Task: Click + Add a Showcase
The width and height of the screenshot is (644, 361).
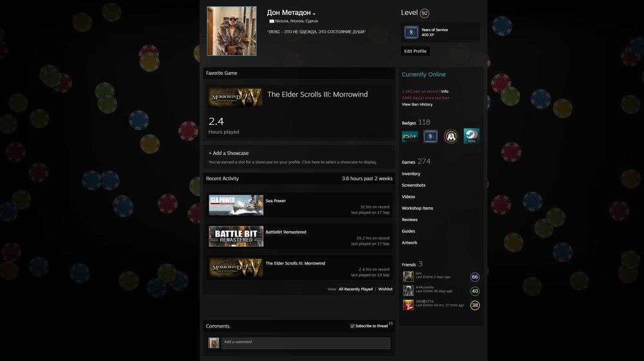Action: [229, 153]
